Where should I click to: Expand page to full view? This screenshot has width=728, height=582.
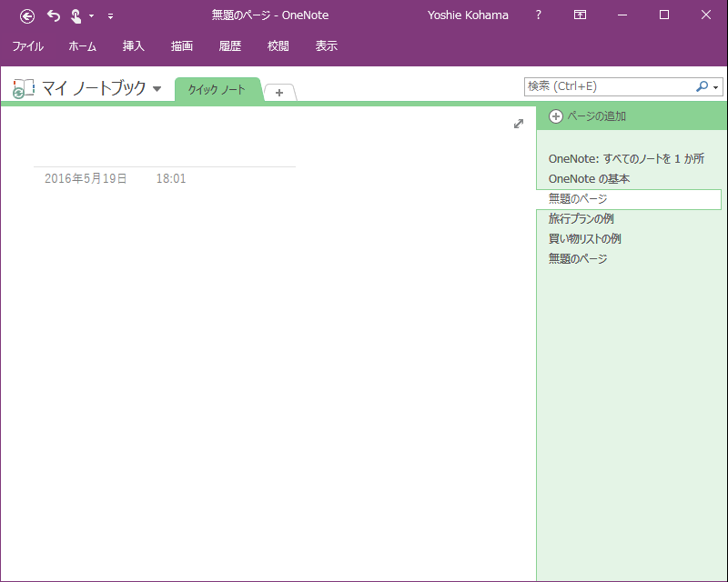click(519, 124)
